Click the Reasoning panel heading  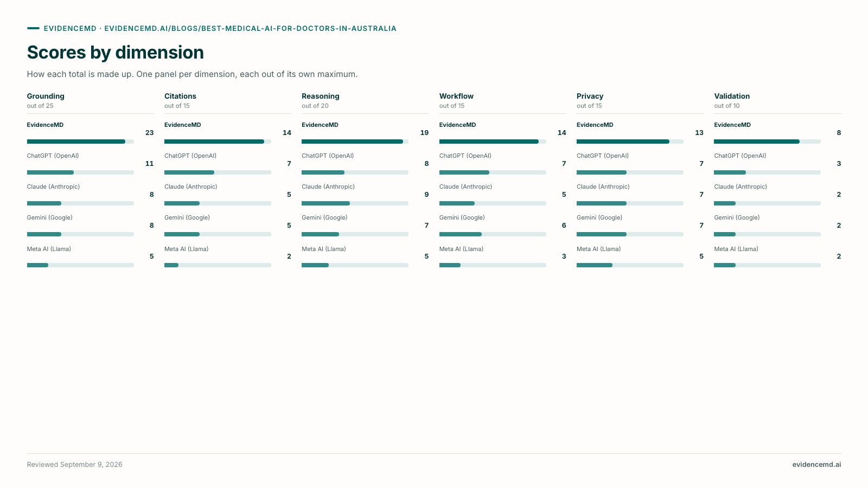point(321,96)
